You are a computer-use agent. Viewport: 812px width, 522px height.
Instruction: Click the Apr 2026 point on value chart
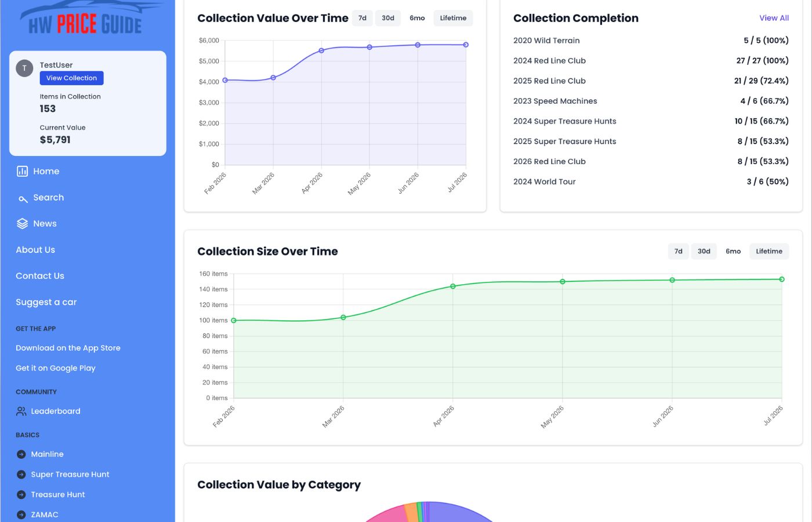click(x=321, y=50)
